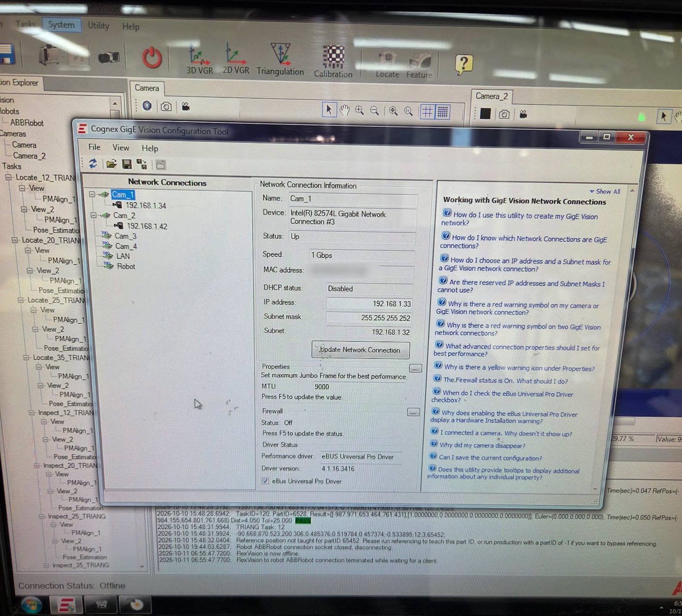Collapse the Locate_35_TRIANG tree node
This screenshot has height=616, width=682.
click(x=26, y=357)
